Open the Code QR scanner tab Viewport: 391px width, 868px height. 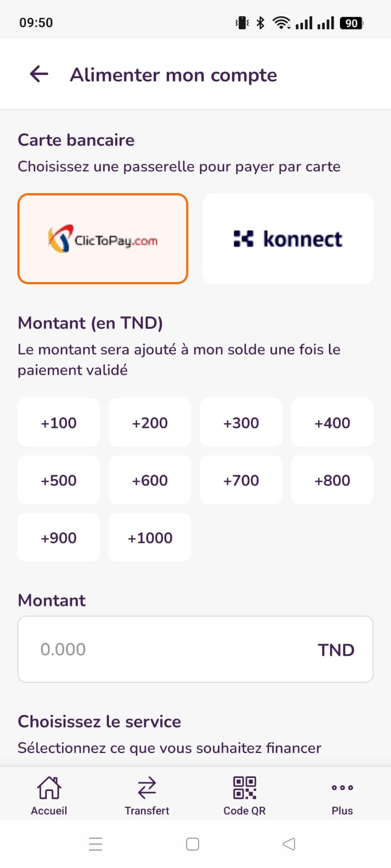(244, 795)
